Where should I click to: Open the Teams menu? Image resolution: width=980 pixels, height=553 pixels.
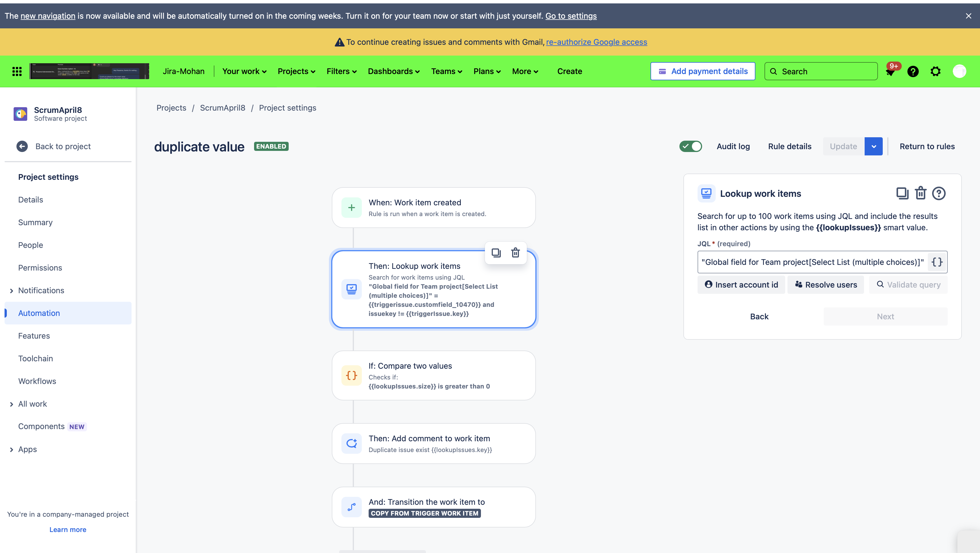[x=446, y=71]
